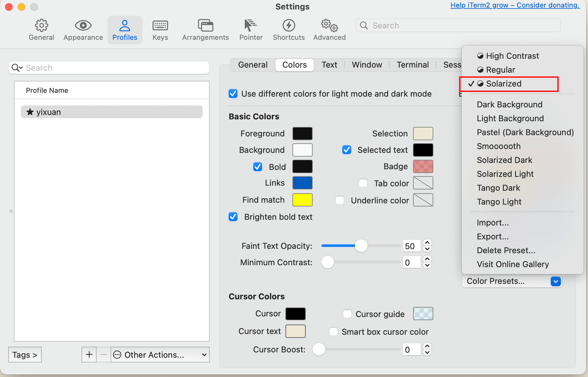The image size is (588, 377).
Task: Open the Arrangements windows icon
Action: click(205, 26)
